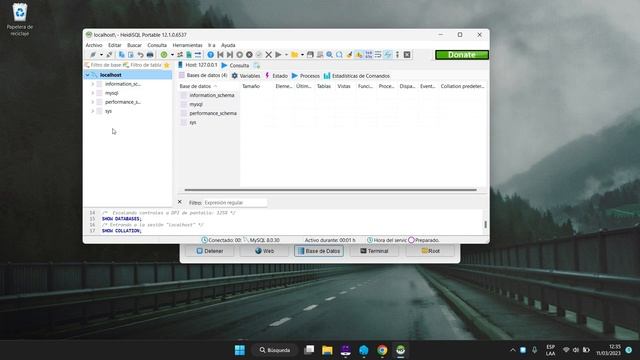Screen dimensions: 640x360
Task: Click the boxed X icon ending the toolbar
Action: (407, 55)
